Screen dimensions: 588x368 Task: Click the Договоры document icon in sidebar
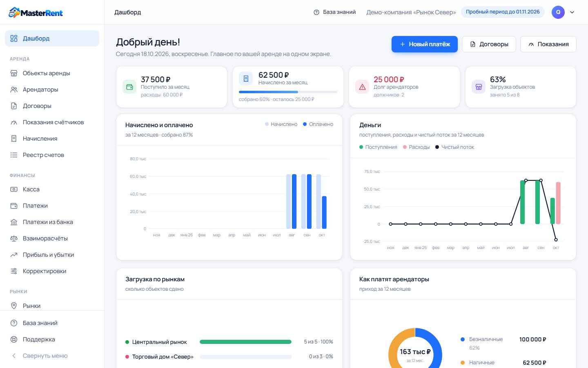(14, 106)
